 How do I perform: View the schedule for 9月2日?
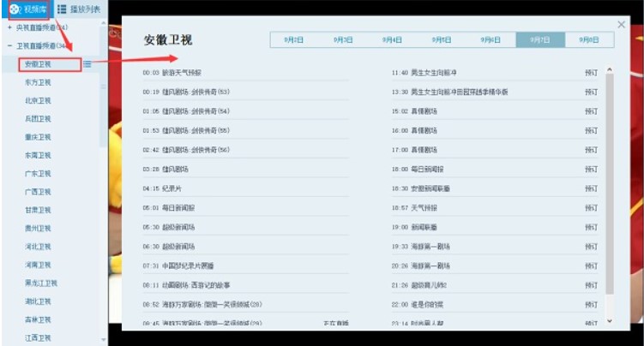point(294,39)
